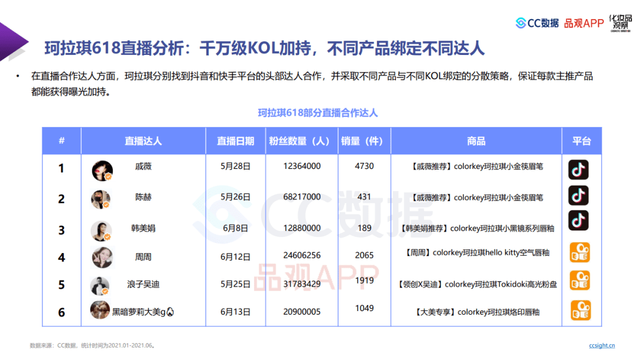Click the Kuaishou icon in the 黑暗萝莉大美g row
Image resolution: width=644 pixels, height=363 pixels.
[581, 310]
